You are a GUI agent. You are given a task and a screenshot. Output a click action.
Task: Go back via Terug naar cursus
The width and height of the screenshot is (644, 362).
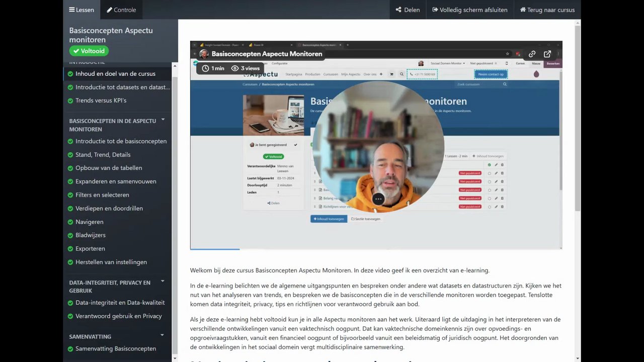click(x=547, y=10)
